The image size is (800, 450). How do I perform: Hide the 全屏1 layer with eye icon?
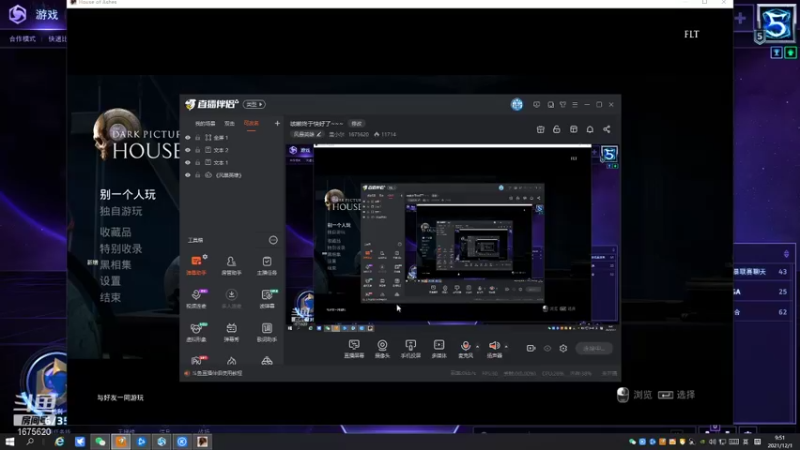point(188,138)
